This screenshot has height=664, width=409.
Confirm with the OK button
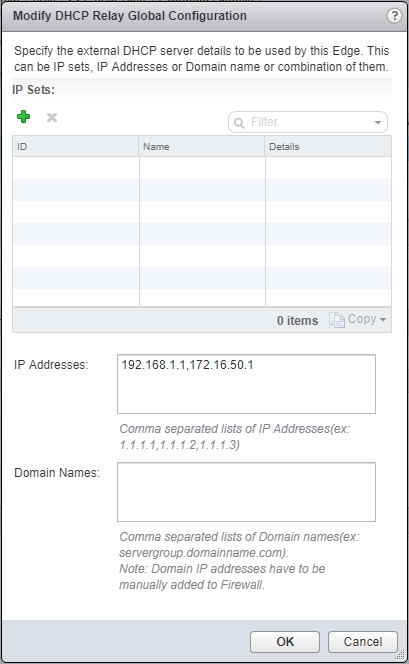click(285, 642)
